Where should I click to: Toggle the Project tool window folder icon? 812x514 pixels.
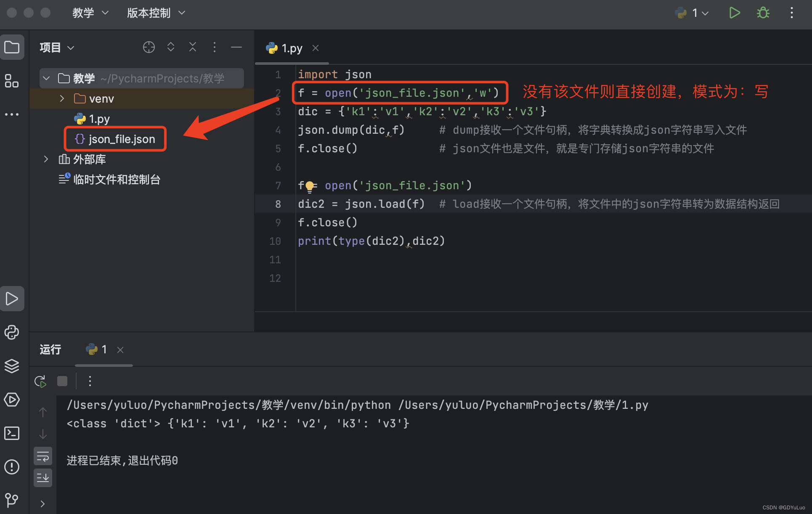pos(12,47)
